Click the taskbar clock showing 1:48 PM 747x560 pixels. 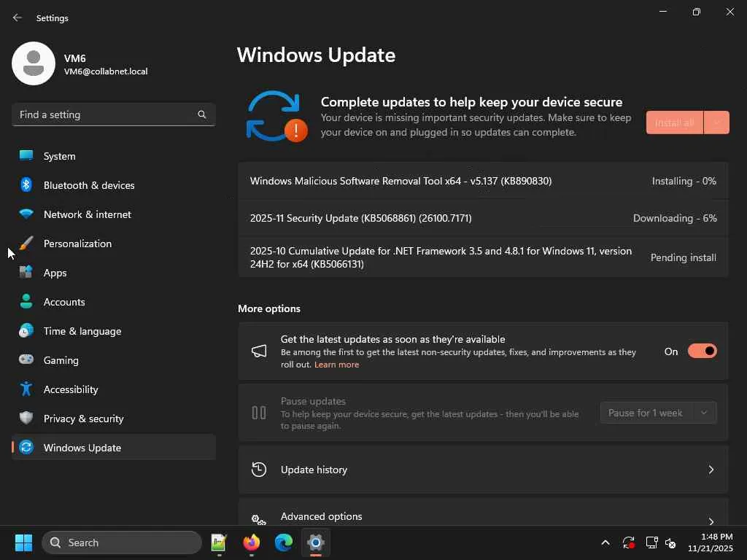pyautogui.click(x=711, y=542)
